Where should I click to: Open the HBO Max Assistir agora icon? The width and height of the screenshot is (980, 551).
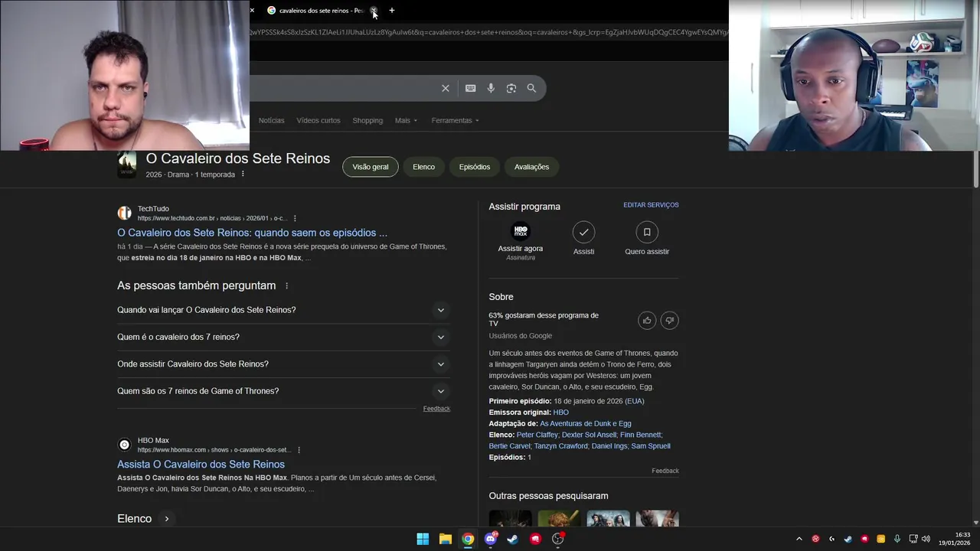pyautogui.click(x=521, y=231)
